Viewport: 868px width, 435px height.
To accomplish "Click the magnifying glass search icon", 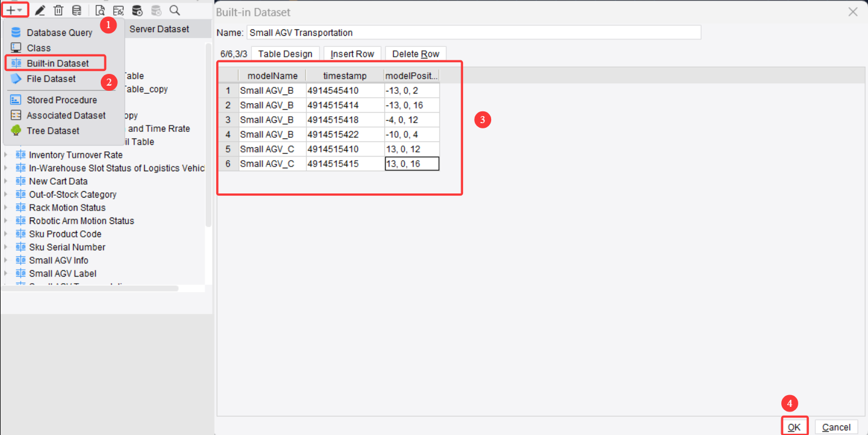I will coord(175,11).
